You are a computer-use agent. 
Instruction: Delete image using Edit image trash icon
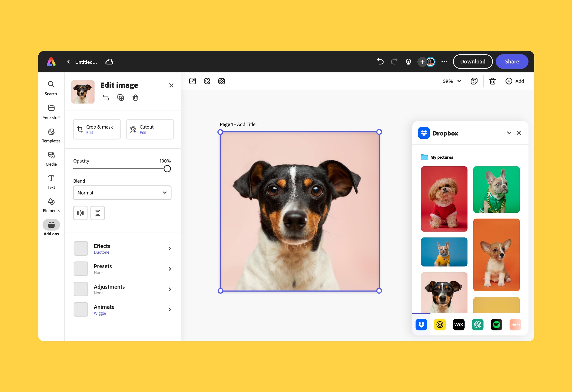(x=135, y=98)
